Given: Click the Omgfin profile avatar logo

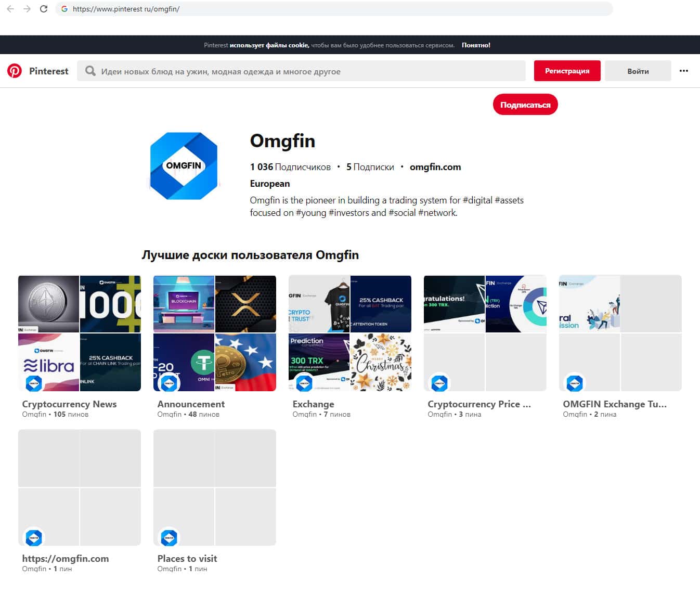Looking at the screenshot, I should click(x=184, y=166).
